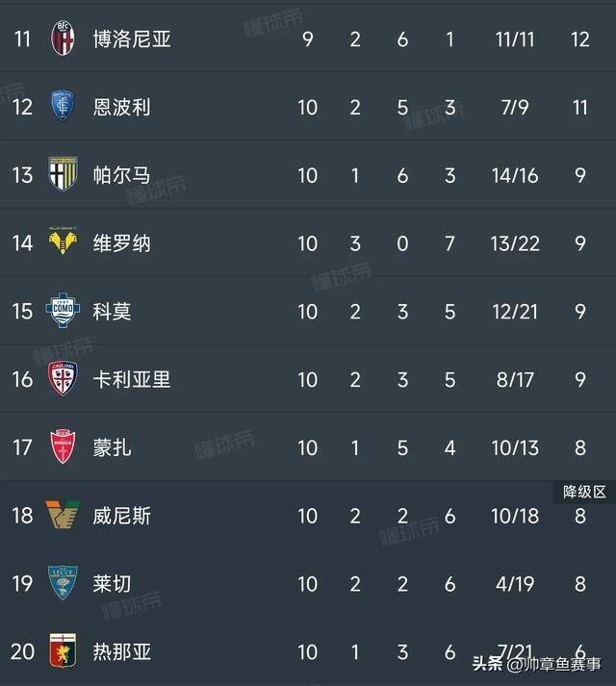Click the Empoli club crest icon
616x686 pixels.
click(x=64, y=107)
